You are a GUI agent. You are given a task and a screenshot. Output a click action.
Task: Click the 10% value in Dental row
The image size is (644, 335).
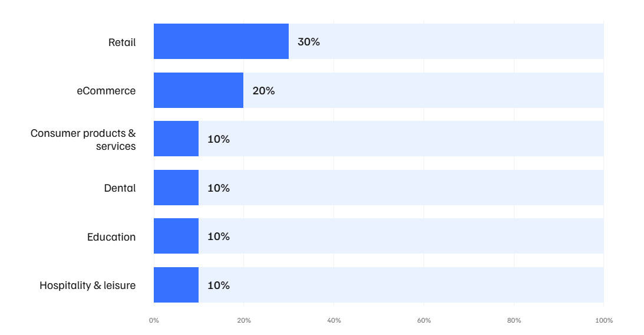(x=219, y=188)
